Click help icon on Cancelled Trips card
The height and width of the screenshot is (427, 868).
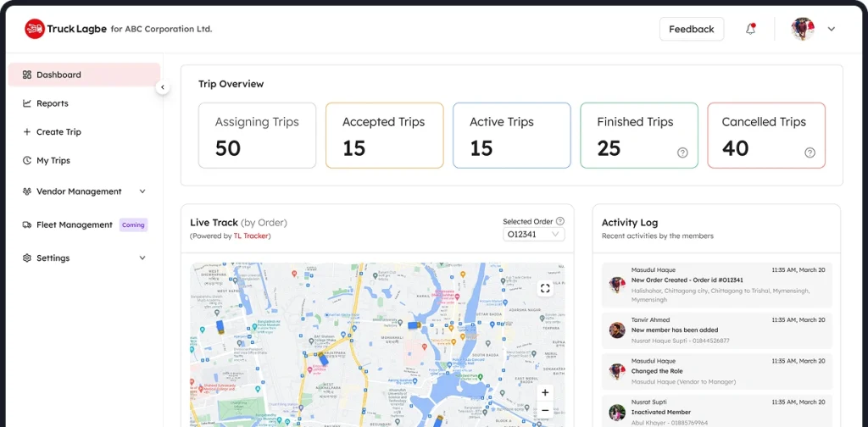point(810,152)
